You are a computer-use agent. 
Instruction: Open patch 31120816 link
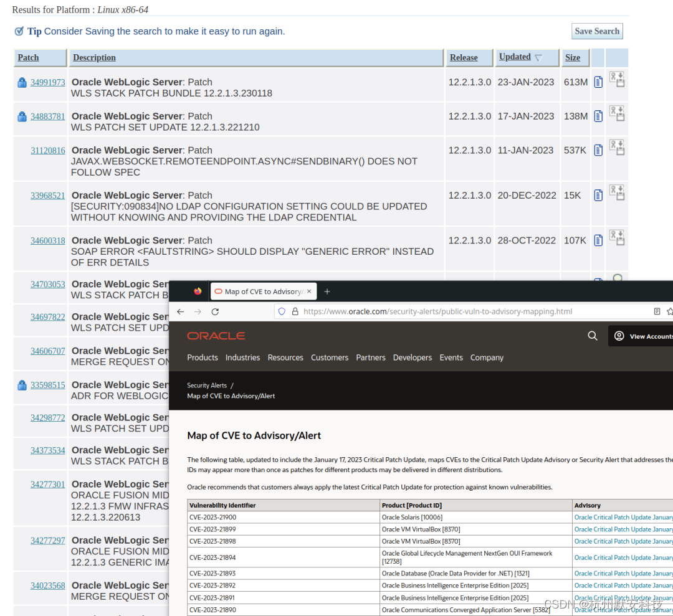[47, 151]
